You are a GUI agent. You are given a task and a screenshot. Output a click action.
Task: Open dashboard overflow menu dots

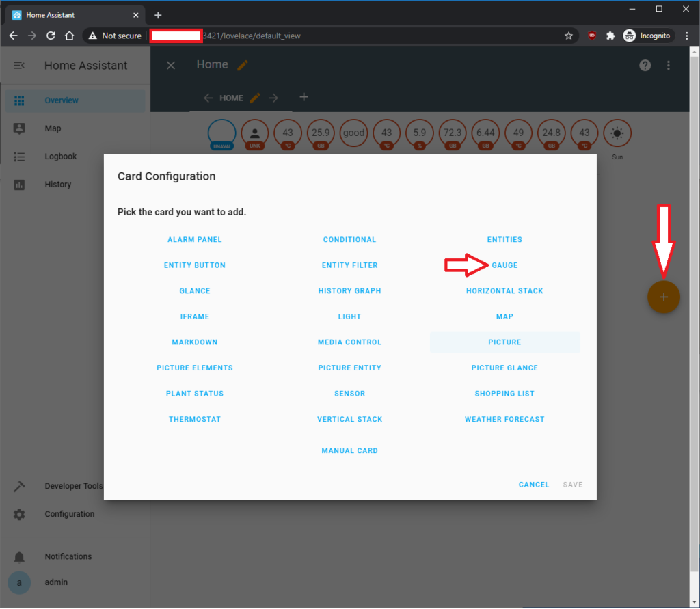pyautogui.click(x=669, y=66)
